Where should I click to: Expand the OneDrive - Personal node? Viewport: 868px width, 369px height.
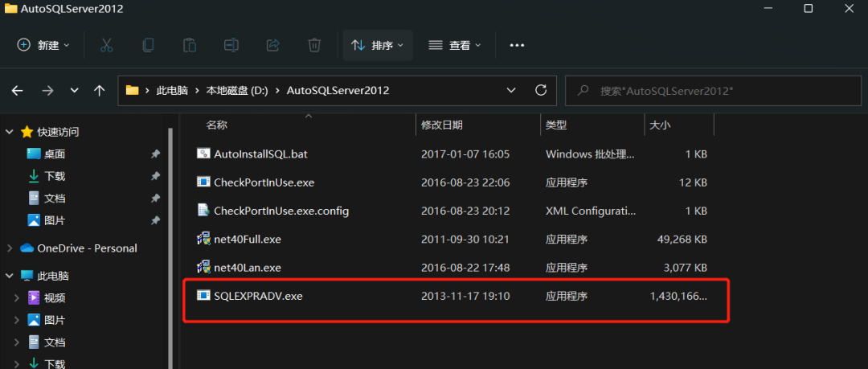tap(10, 248)
